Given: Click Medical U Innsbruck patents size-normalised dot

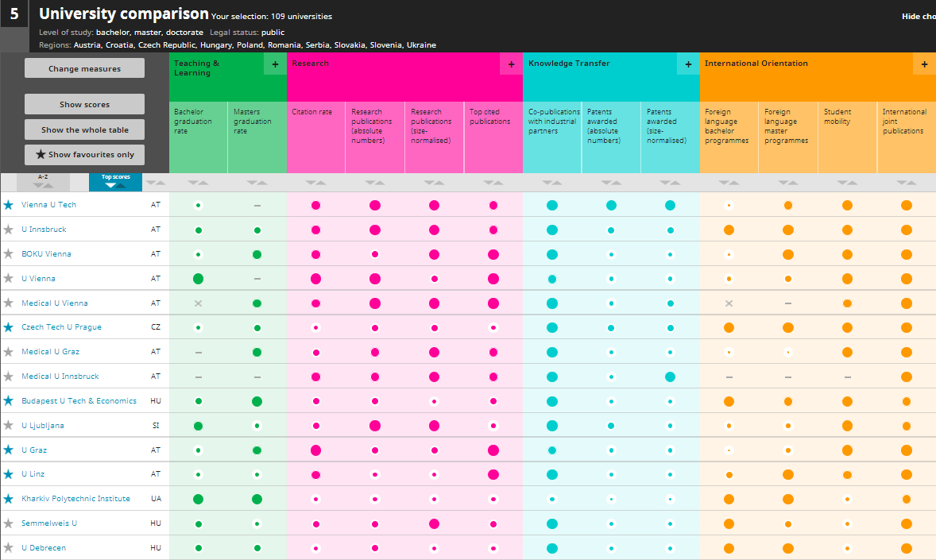Looking at the screenshot, I should pos(671,377).
